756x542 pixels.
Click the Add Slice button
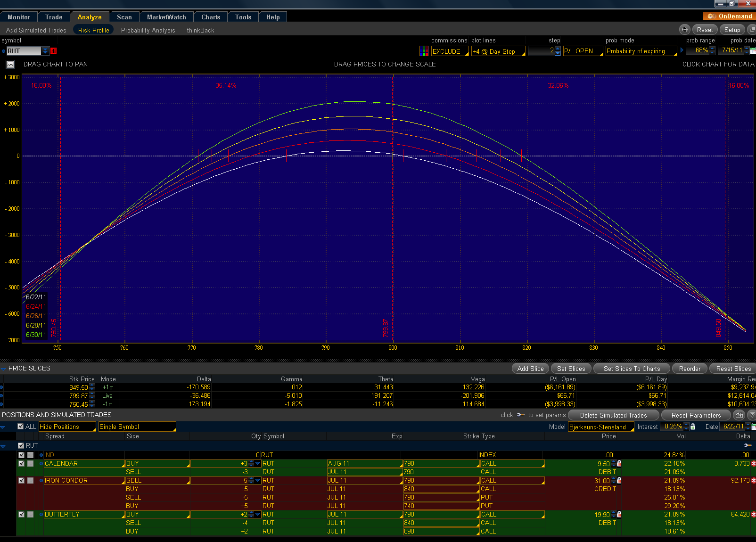530,369
